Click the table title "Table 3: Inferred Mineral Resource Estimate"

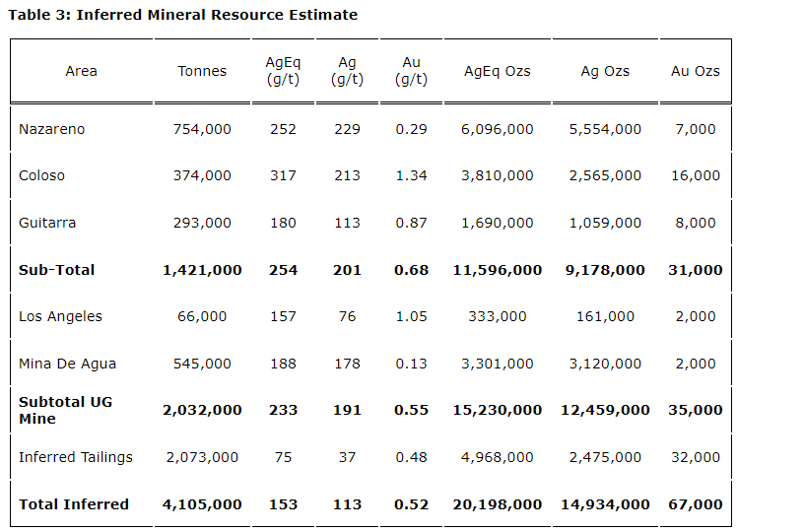(x=182, y=15)
